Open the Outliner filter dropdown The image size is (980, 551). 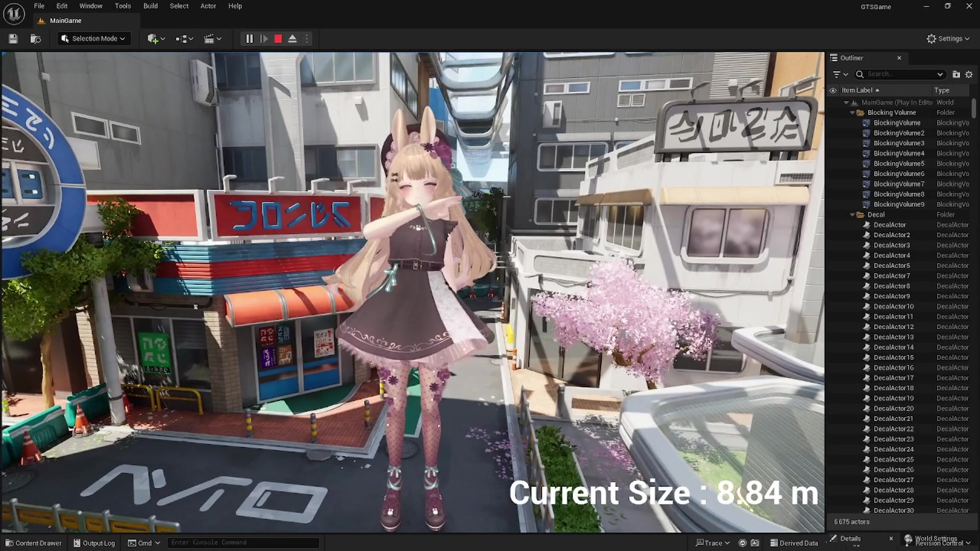point(840,74)
